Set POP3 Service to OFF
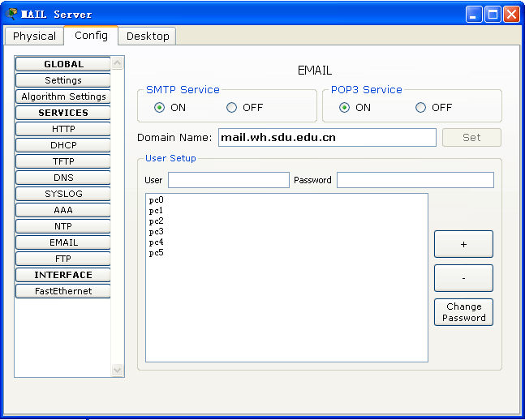 (420, 107)
